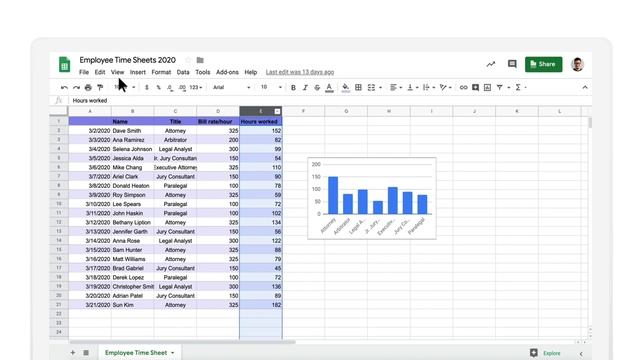The image size is (640, 360).
Task: Open the fill color picker
Action: coord(345,88)
